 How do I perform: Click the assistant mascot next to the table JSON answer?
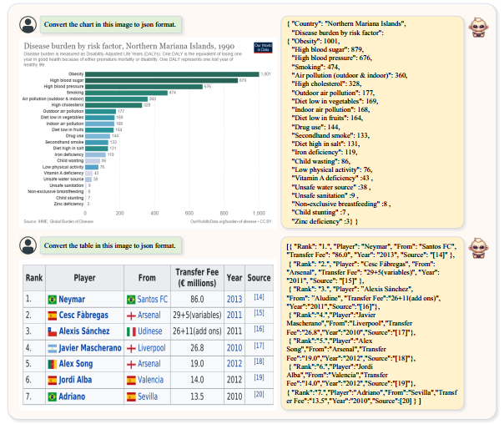coord(478,248)
